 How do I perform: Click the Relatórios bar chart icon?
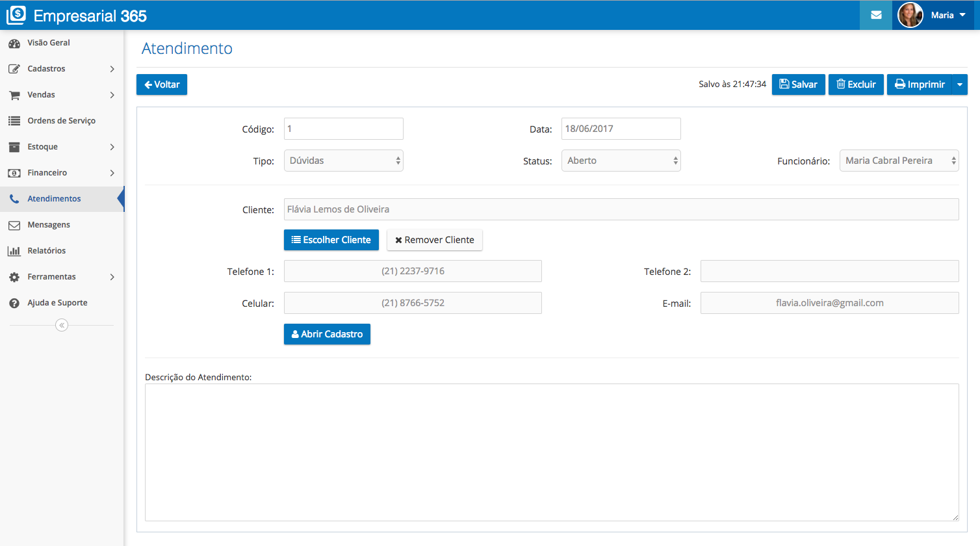coord(14,251)
